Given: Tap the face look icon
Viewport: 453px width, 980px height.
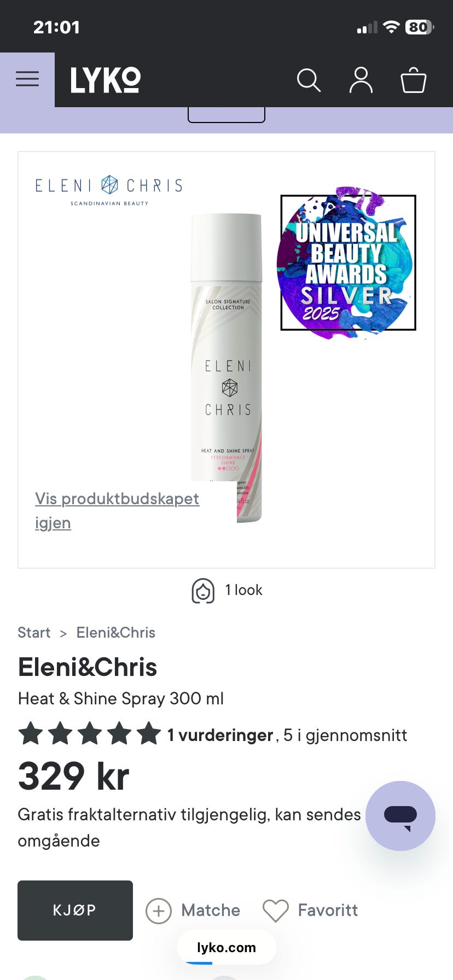Looking at the screenshot, I should pyautogui.click(x=203, y=591).
